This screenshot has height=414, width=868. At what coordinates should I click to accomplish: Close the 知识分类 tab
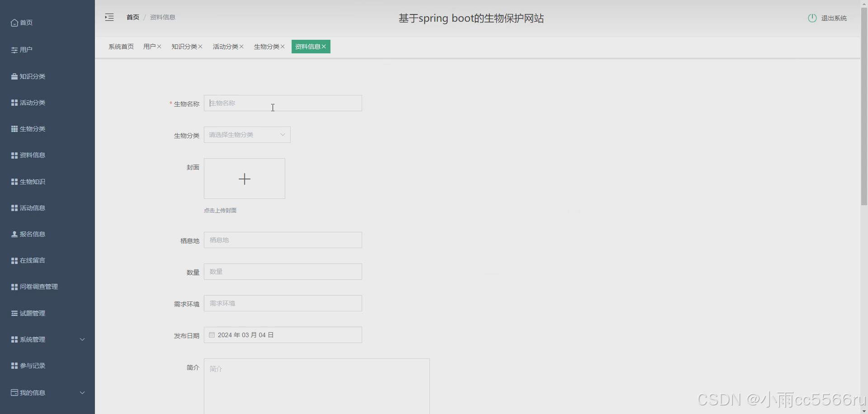click(200, 47)
